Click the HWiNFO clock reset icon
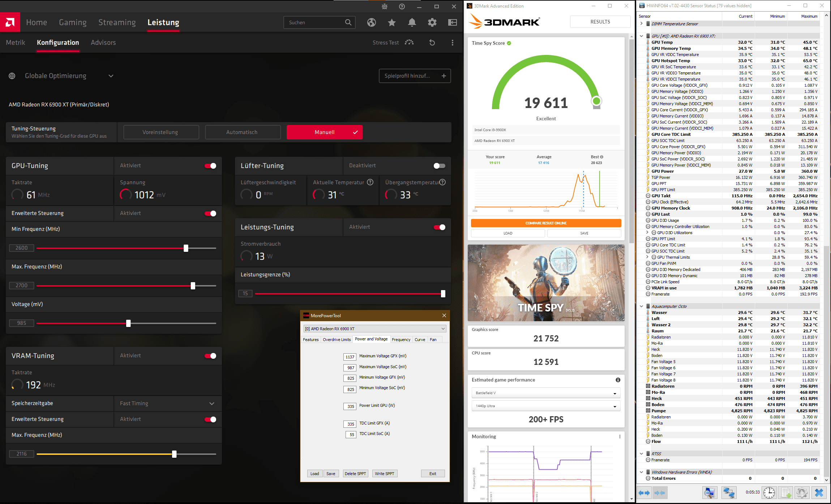This screenshot has height=504, width=831. pyautogui.click(x=769, y=493)
